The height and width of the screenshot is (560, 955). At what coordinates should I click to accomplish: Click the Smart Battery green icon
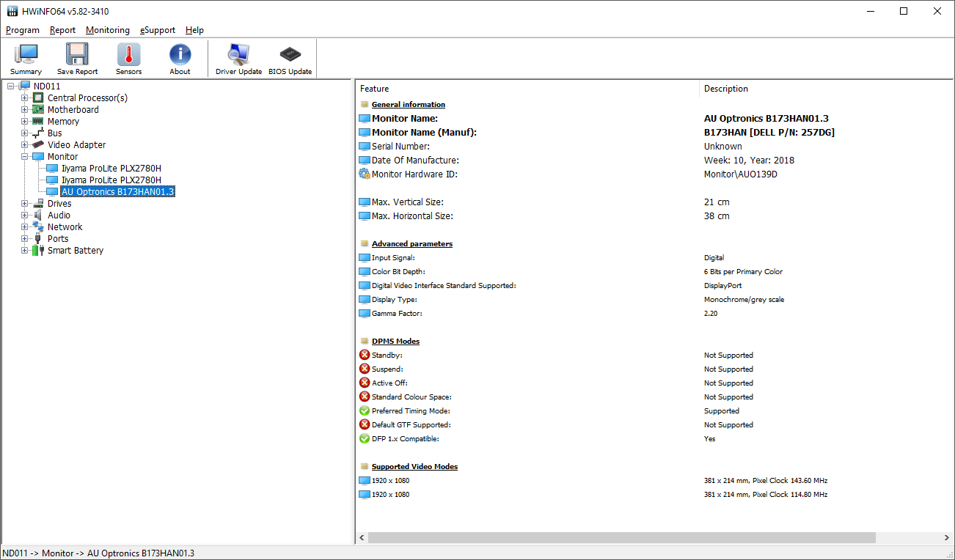point(37,251)
